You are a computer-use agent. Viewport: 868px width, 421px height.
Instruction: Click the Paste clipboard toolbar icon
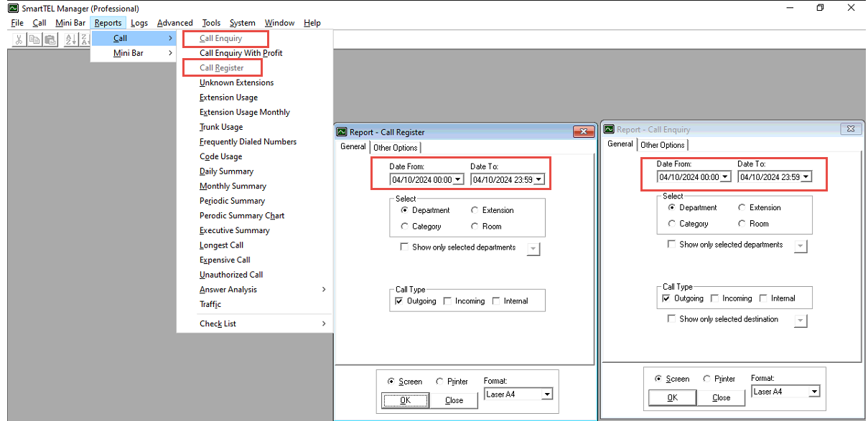50,40
